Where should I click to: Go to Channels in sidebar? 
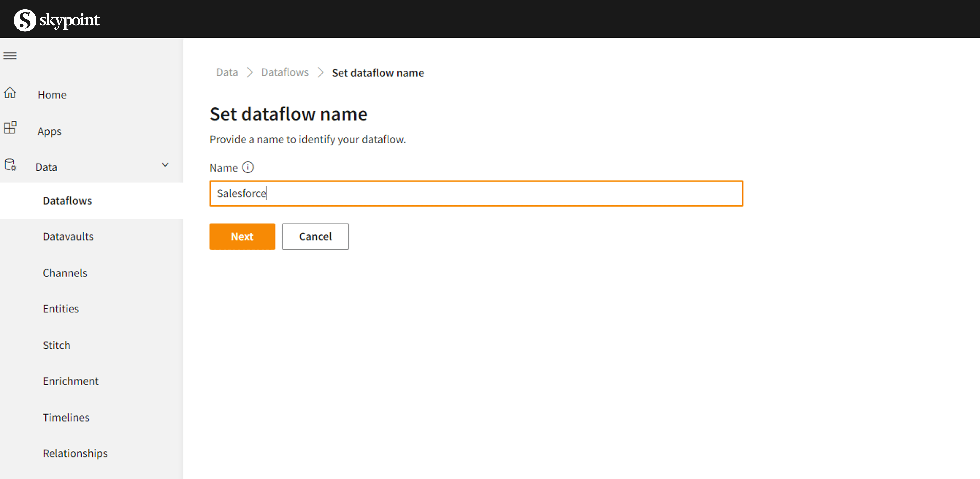click(x=65, y=273)
